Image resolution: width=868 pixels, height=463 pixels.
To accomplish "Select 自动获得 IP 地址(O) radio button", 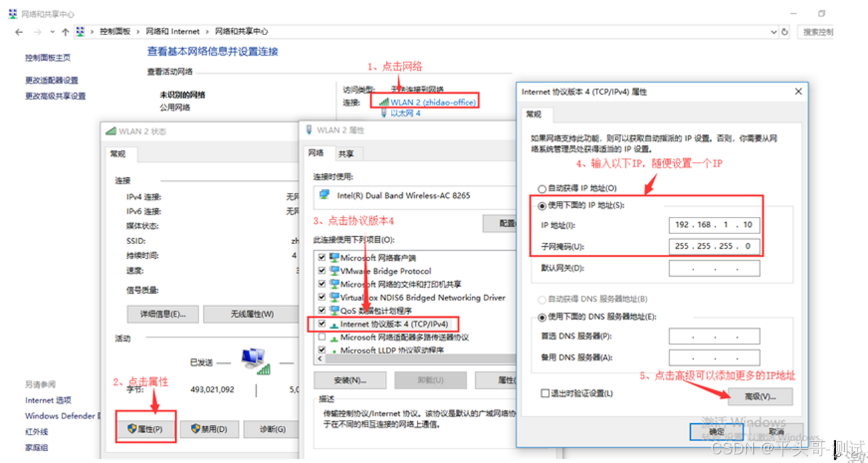I will [x=542, y=189].
